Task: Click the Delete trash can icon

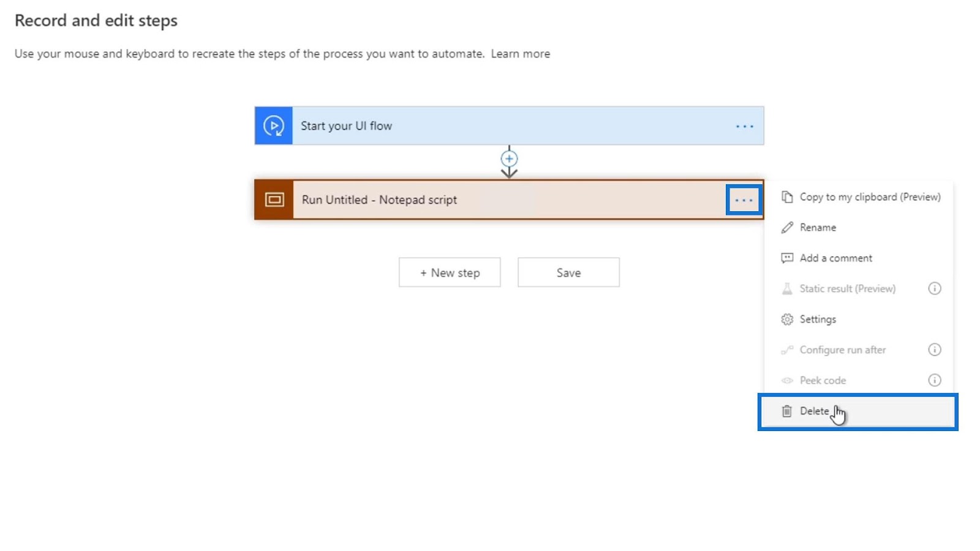Action: coord(787,411)
